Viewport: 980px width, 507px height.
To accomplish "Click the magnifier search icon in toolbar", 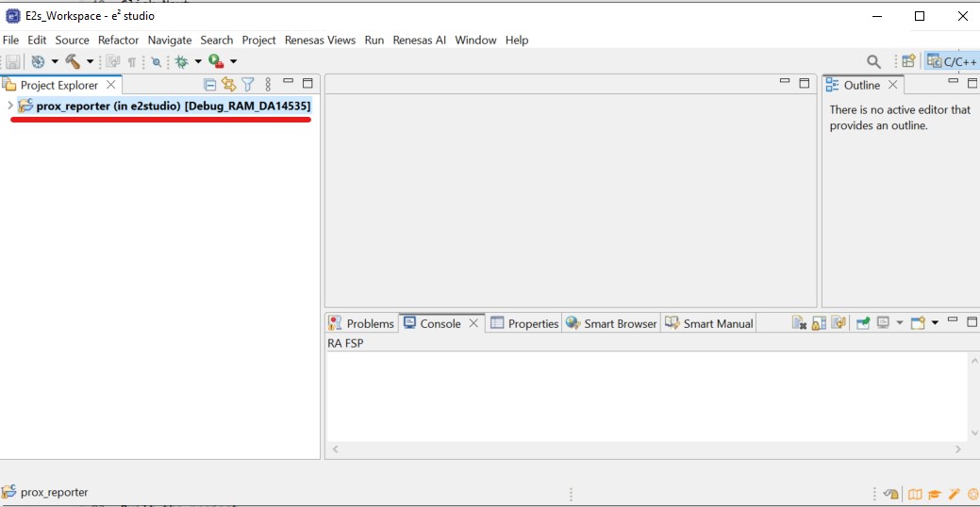I will tap(873, 61).
